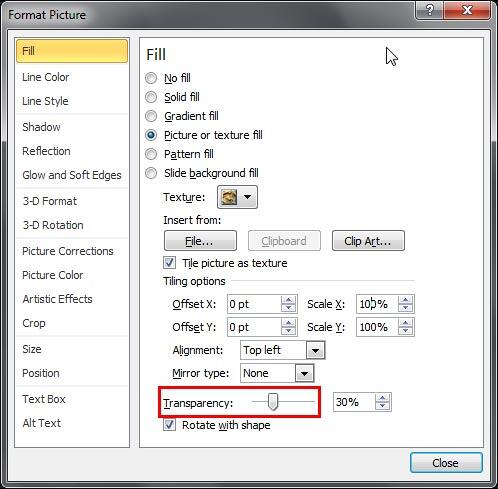Click the Transparency 30% value field
Screen dimensions: 498x489
(354, 402)
